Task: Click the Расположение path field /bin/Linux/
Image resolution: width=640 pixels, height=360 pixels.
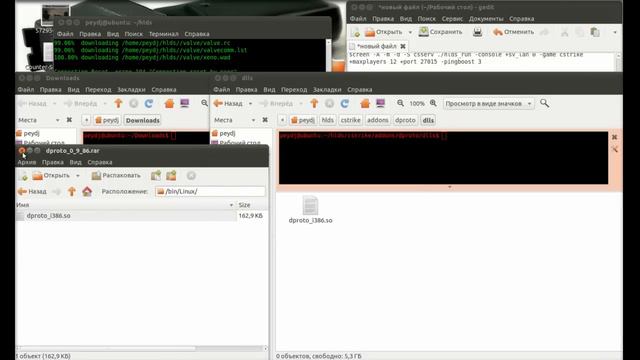Action: coord(210,191)
